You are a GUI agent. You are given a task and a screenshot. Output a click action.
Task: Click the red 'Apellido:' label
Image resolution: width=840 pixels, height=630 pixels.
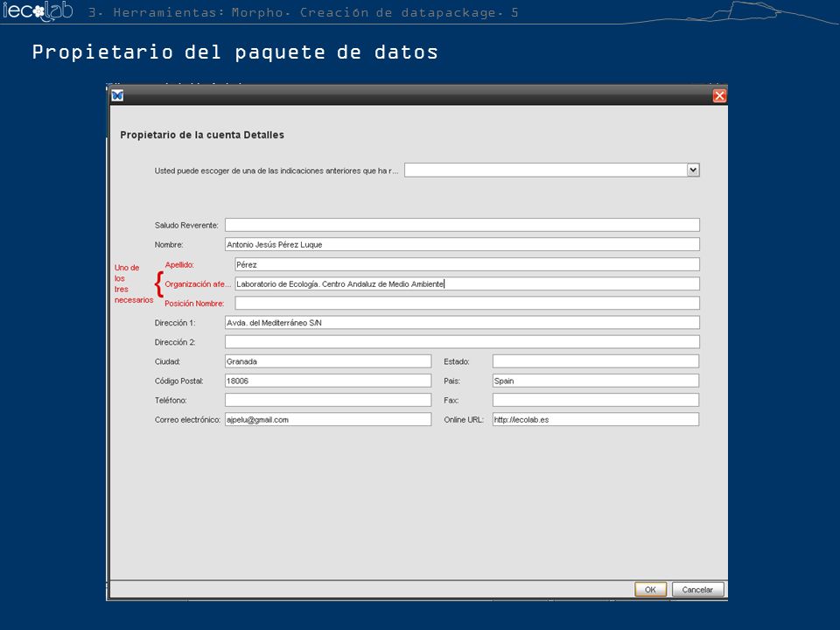point(179,264)
